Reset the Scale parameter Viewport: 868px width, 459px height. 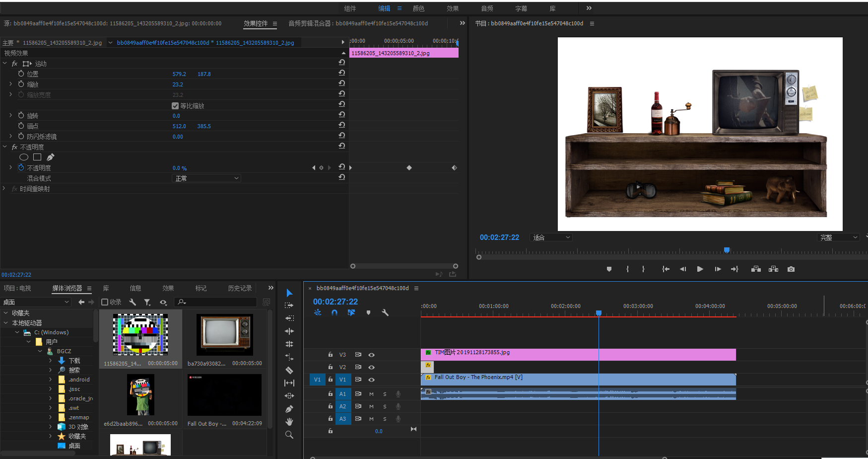point(341,83)
